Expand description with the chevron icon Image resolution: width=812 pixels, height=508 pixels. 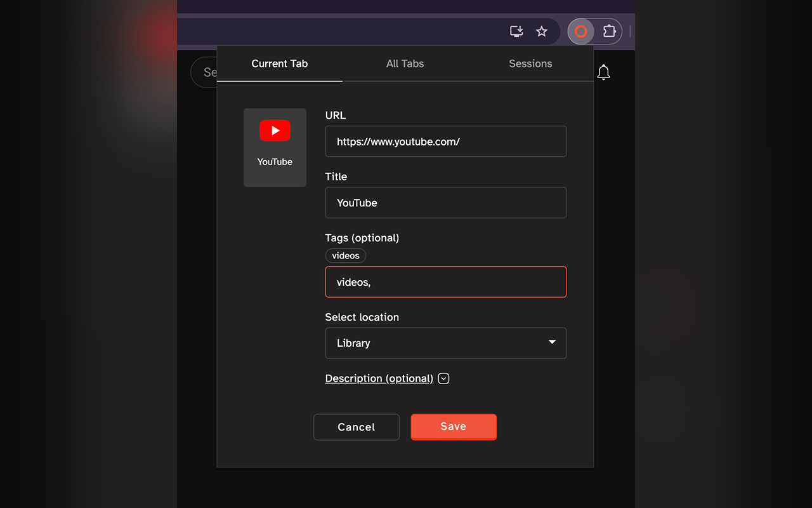[444, 378]
